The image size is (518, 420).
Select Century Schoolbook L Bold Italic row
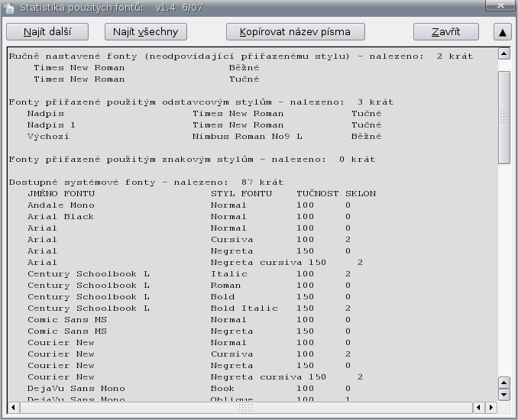click(x=189, y=308)
